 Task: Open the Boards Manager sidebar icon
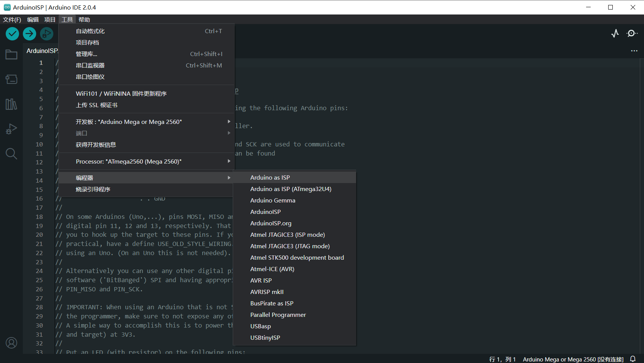11,79
